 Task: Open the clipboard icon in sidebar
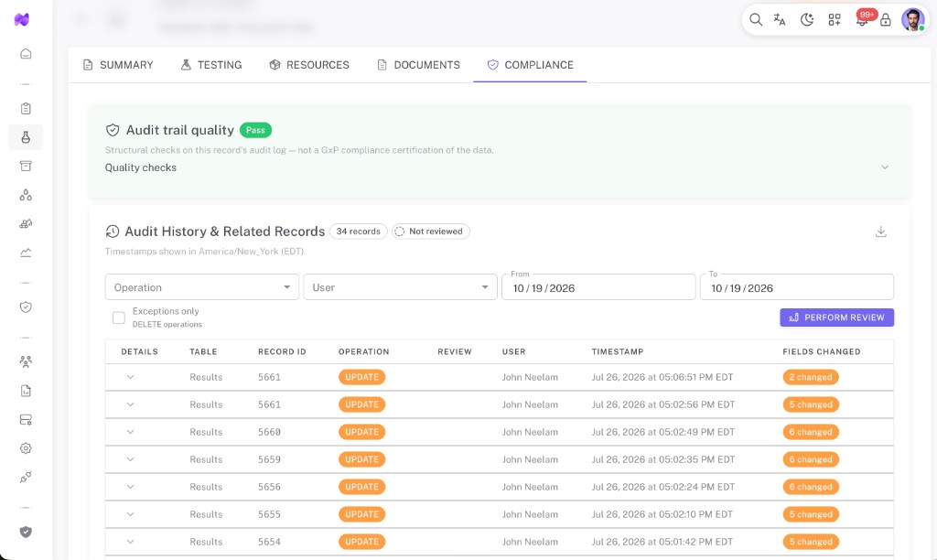(x=26, y=108)
